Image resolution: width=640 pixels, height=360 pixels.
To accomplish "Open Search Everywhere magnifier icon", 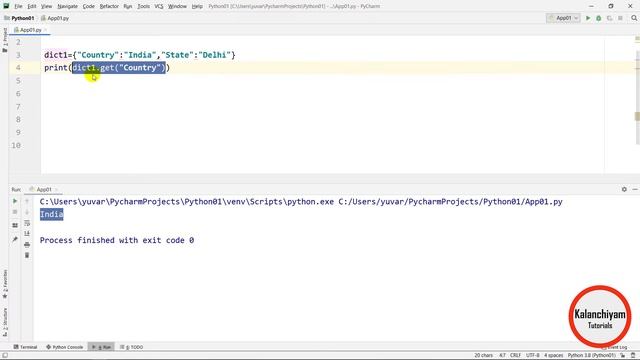I will point(634,18).
